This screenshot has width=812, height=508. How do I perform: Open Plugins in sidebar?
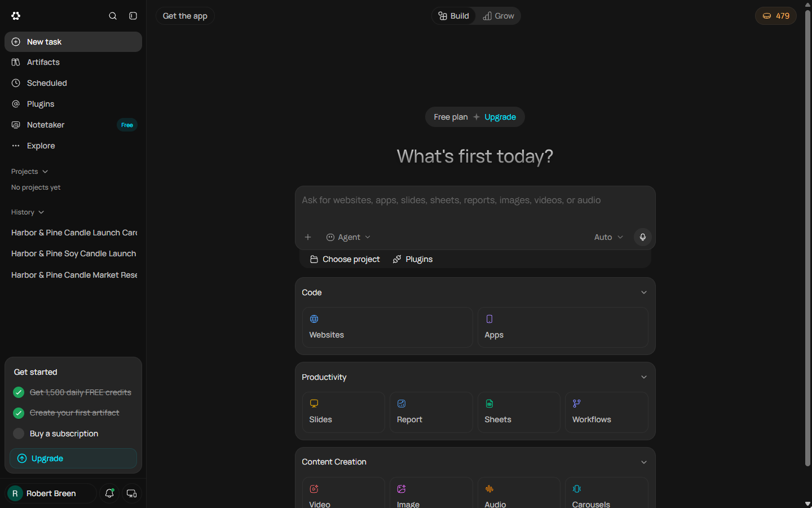[x=73, y=104]
